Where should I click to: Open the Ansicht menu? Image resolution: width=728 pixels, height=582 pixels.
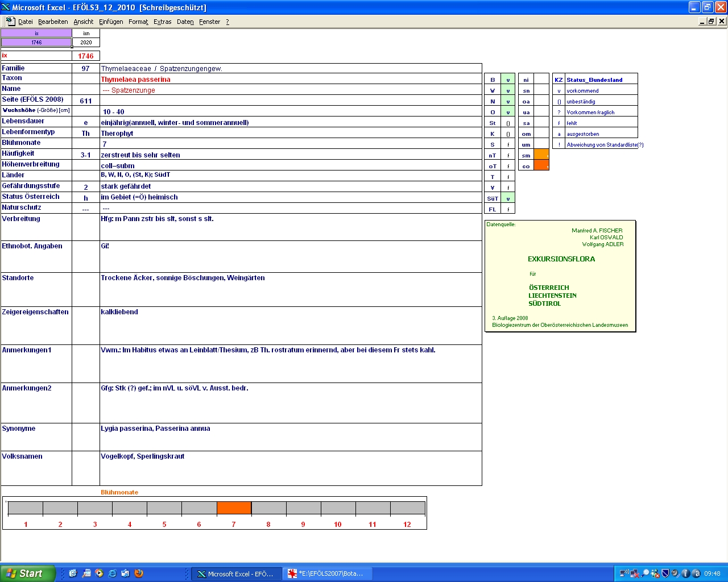click(x=83, y=22)
